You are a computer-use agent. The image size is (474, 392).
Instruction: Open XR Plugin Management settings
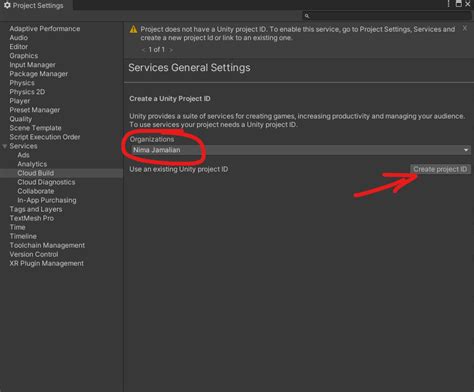tap(46, 263)
